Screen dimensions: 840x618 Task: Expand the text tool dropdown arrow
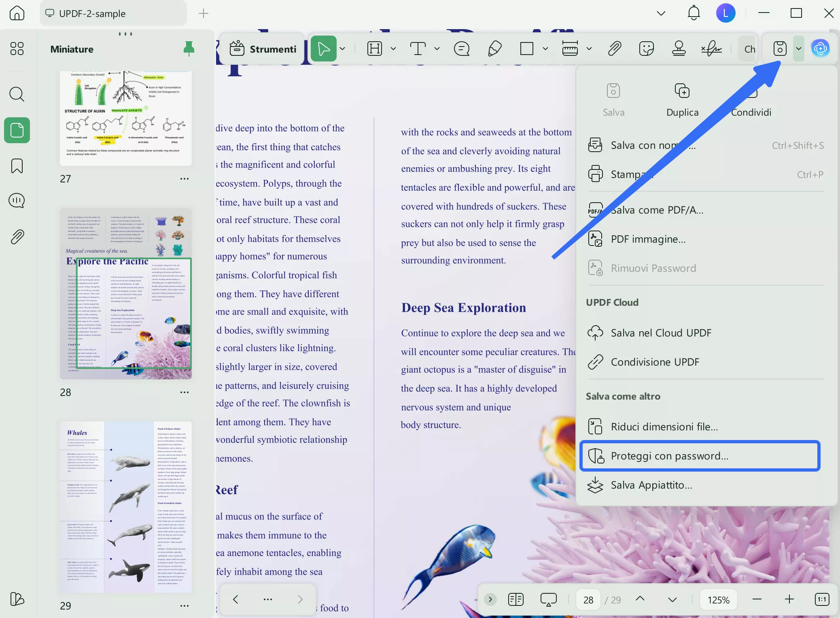[x=437, y=49]
